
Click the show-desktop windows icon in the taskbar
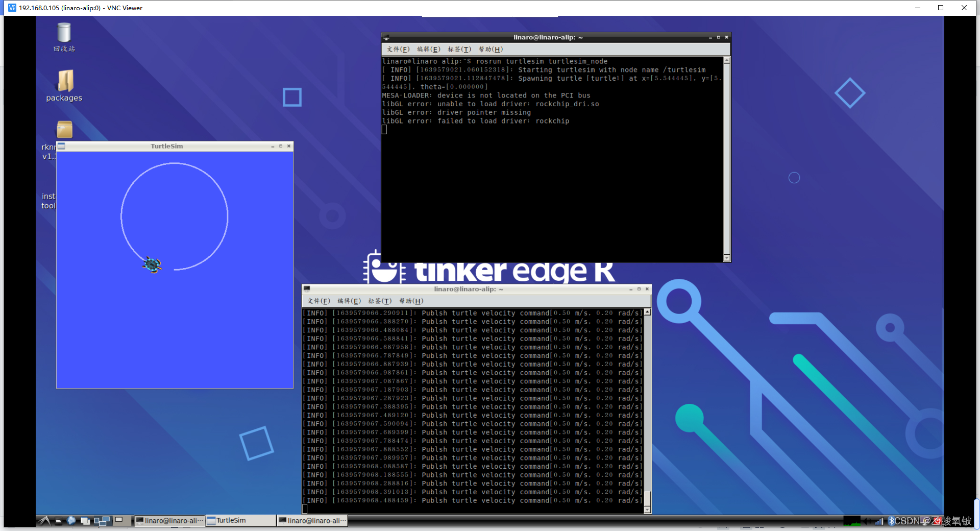point(85,521)
